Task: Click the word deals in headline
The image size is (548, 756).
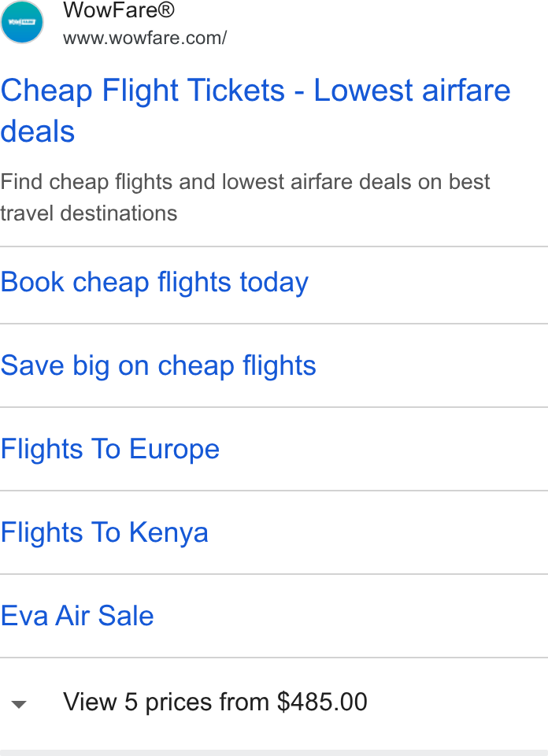Action: 38,132
